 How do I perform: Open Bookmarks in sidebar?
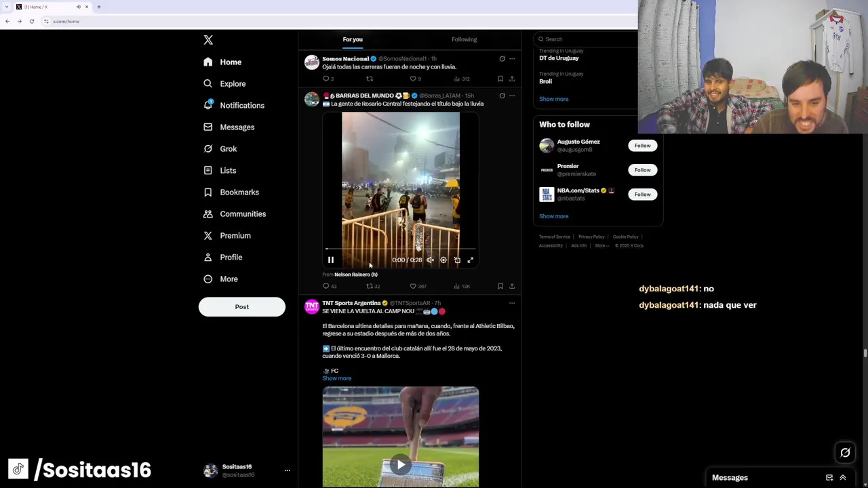(x=231, y=192)
